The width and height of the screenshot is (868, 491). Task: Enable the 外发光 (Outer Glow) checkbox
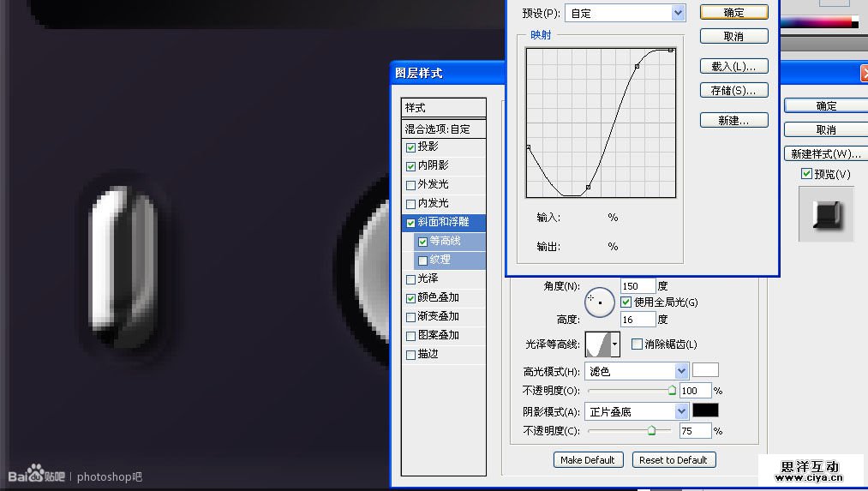click(x=411, y=185)
